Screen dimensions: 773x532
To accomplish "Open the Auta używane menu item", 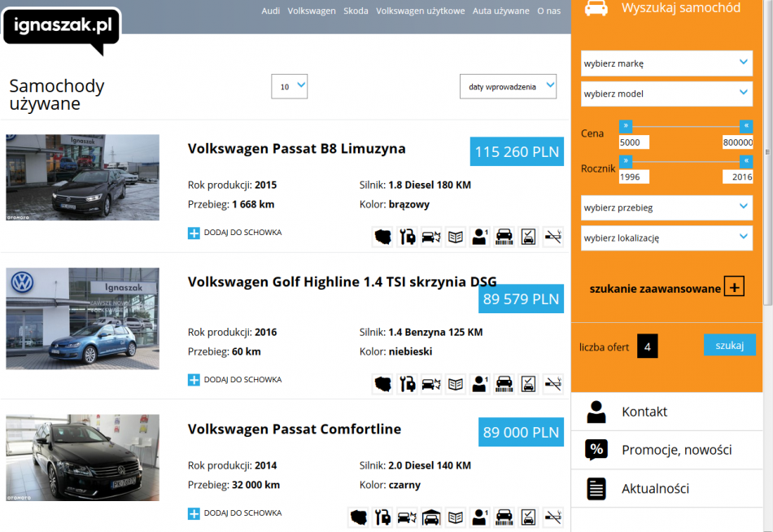I will click(x=501, y=11).
